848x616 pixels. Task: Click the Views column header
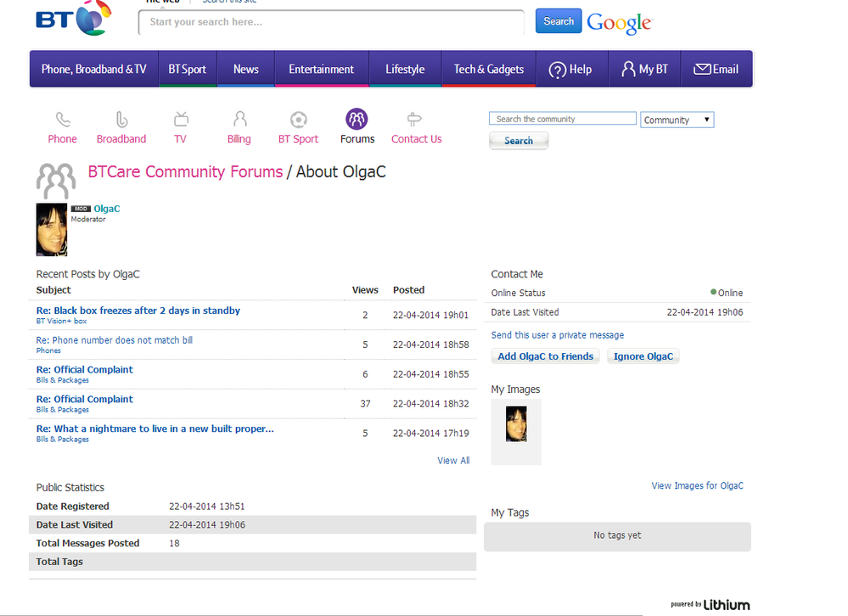[365, 290]
